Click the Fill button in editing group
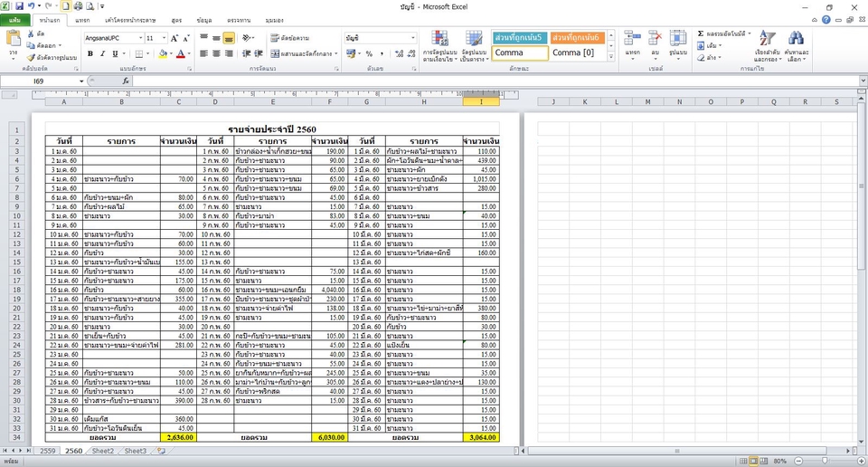This screenshot has width=868, height=467. (x=709, y=45)
